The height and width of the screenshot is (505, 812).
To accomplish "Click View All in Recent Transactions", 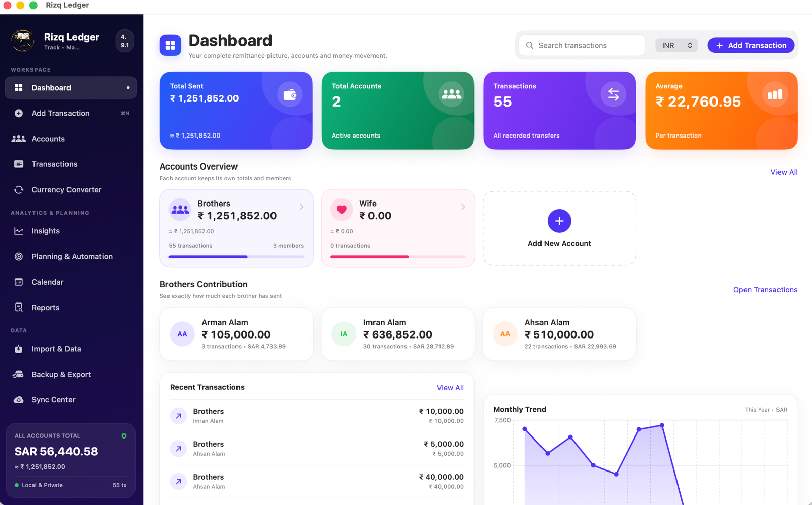I will pos(450,388).
